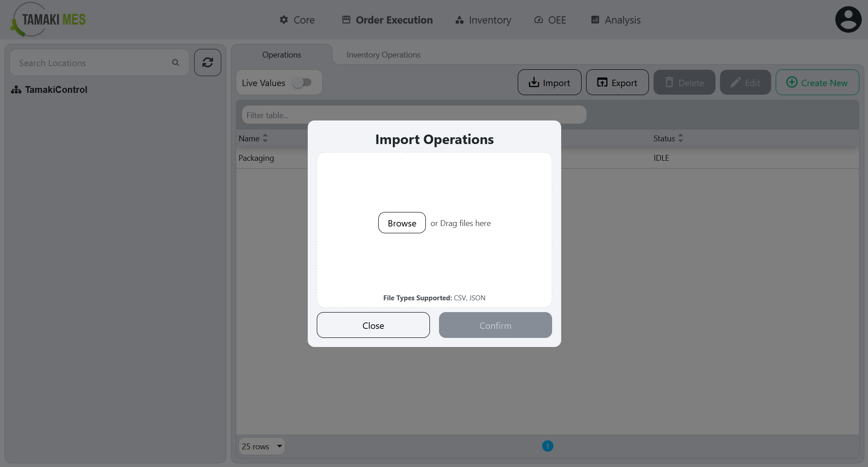Open the 25 rows dropdown
The image size is (868, 467).
click(x=262, y=446)
